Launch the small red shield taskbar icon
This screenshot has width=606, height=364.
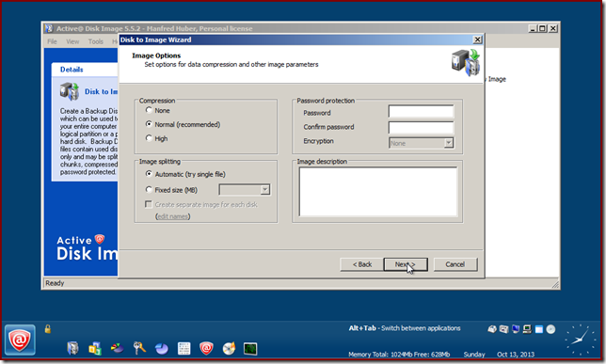[x=206, y=348]
